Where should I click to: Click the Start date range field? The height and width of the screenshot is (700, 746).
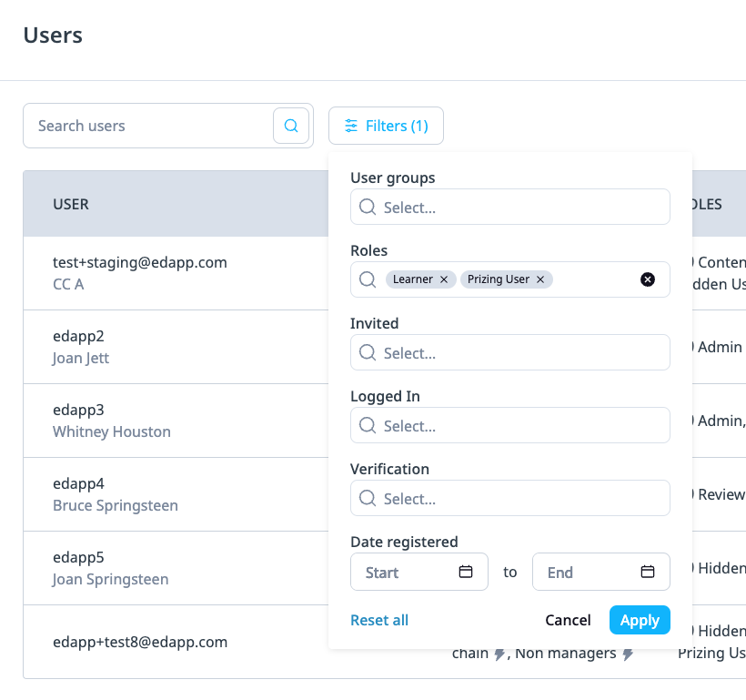pyautogui.click(x=409, y=572)
